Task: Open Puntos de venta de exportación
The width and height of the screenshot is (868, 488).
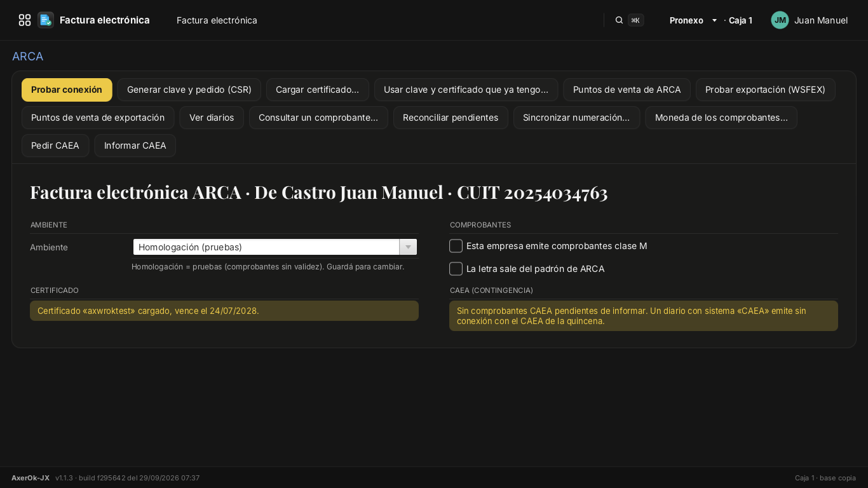Action: coord(98,118)
